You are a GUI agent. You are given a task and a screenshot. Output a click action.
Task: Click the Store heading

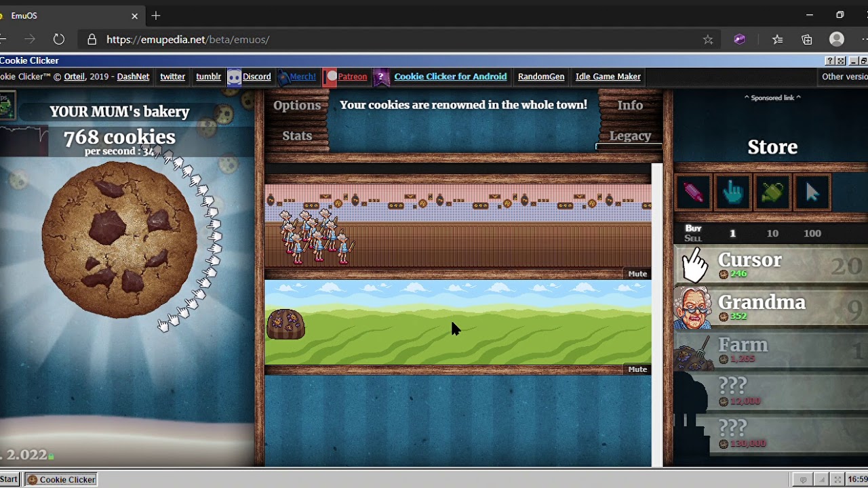point(772,147)
